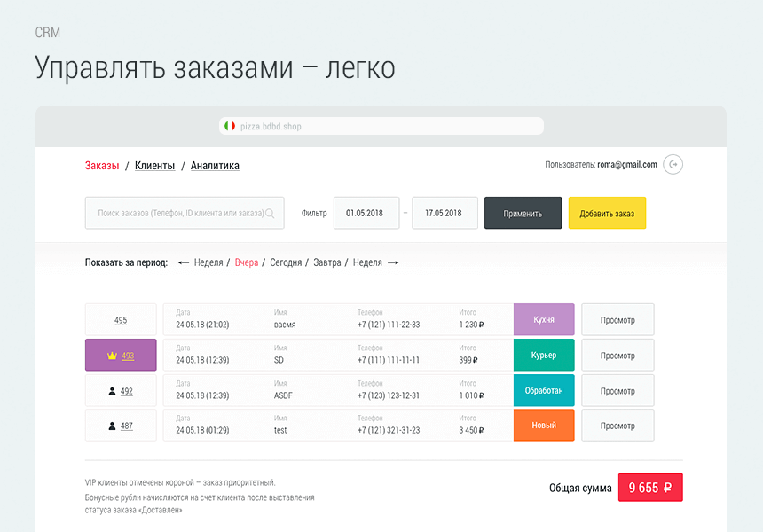Click the yellow Добавить заказ button
The image size is (763, 532).
pos(607,213)
